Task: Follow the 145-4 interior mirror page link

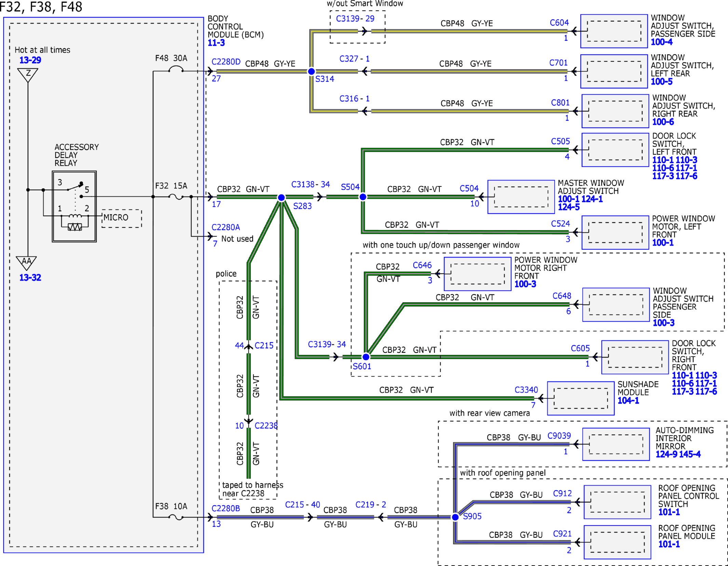Action: point(690,454)
